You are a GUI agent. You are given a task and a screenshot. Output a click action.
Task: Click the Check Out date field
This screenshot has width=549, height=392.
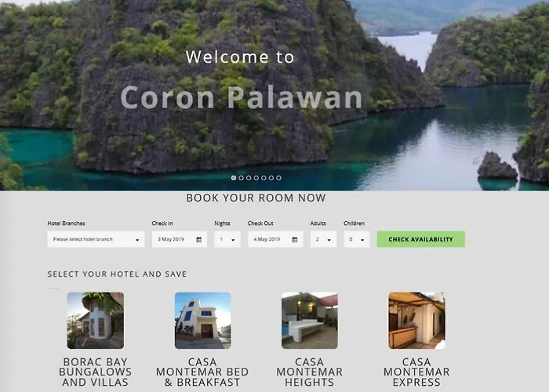pyautogui.click(x=275, y=239)
